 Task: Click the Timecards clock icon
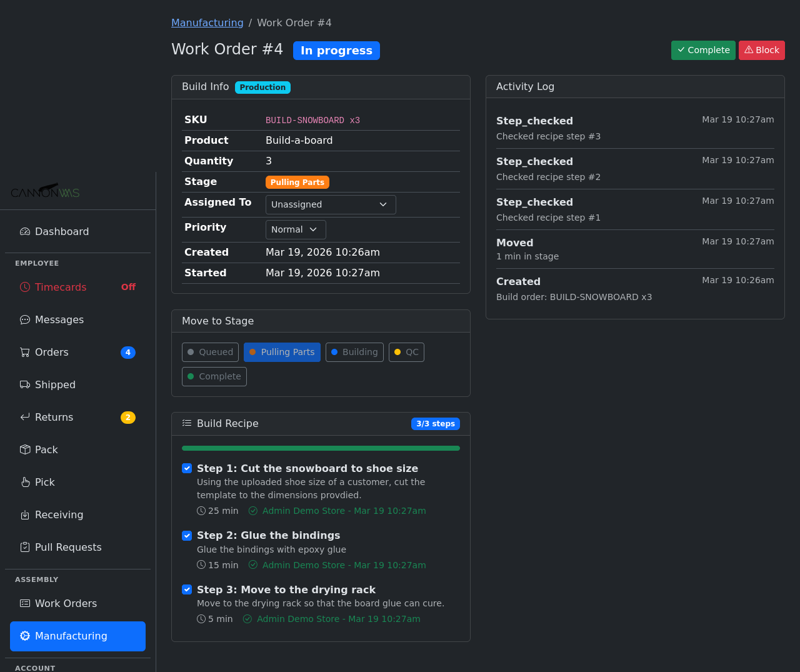coord(25,287)
